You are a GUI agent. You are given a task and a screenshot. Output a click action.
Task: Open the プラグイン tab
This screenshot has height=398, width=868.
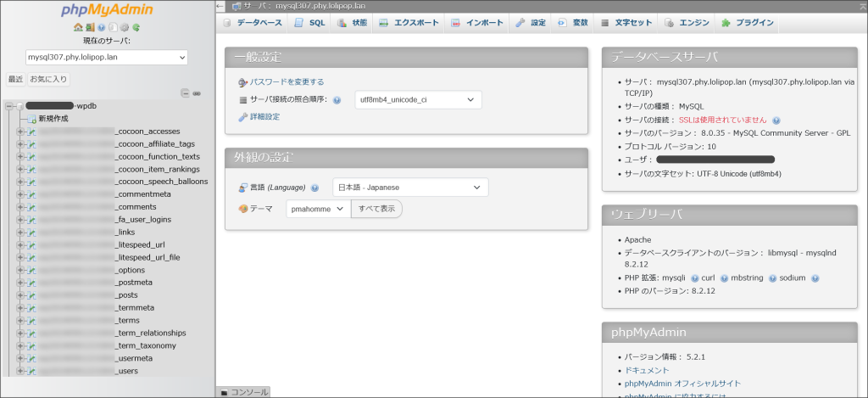coord(748,23)
